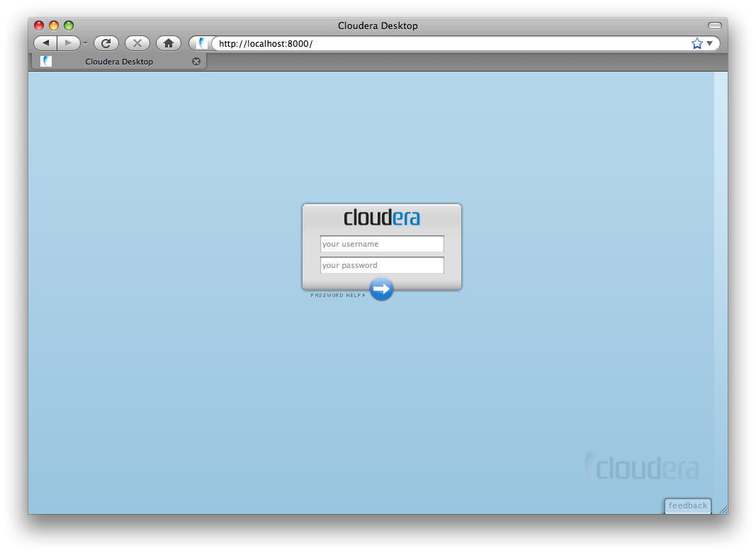This screenshot has height=553, width=756.
Task: Focus the 'your password' field
Action: pyautogui.click(x=382, y=265)
